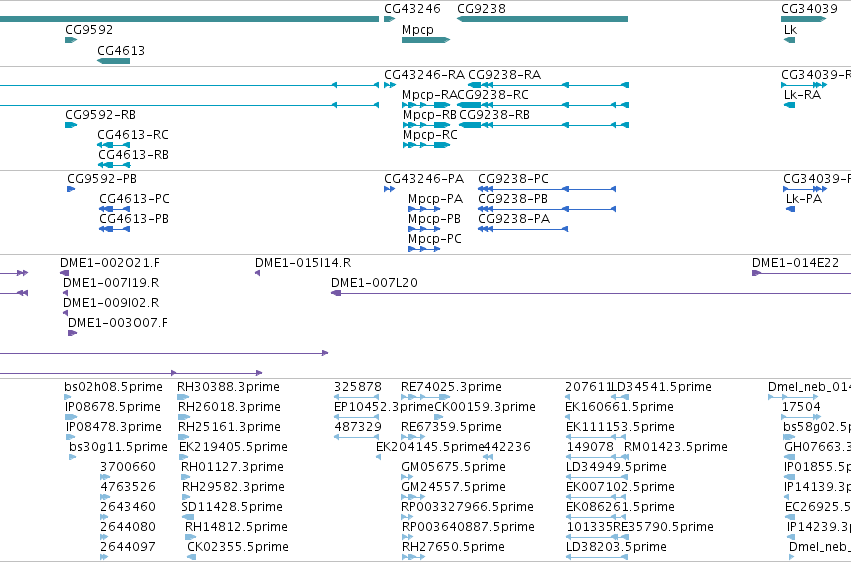Select the DME1-007I19.R clone label
The image size is (851, 562).
(x=111, y=283)
